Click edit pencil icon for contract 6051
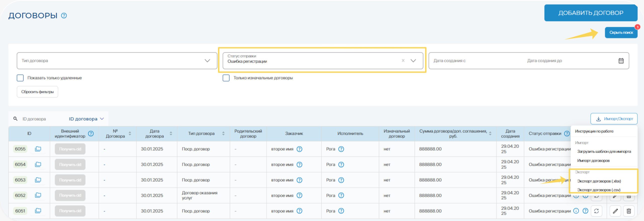644x221 pixels. click(x=615, y=211)
